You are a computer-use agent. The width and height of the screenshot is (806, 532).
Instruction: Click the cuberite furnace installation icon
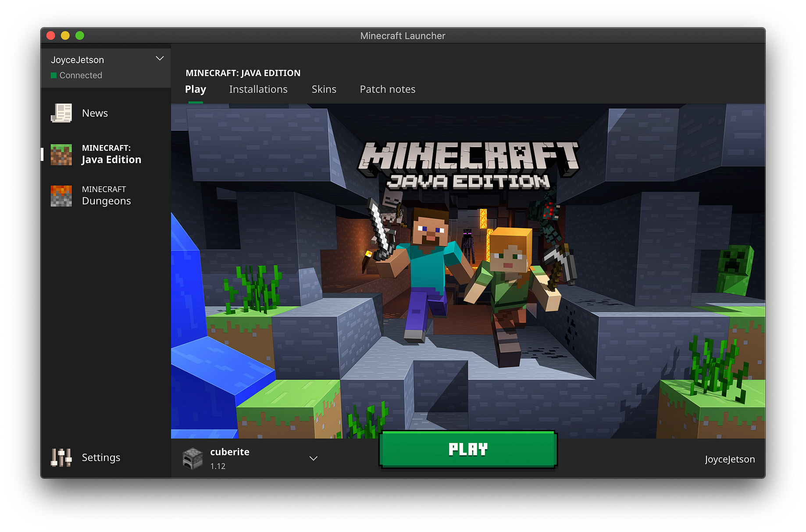pyautogui.click(x=193, y=458)
